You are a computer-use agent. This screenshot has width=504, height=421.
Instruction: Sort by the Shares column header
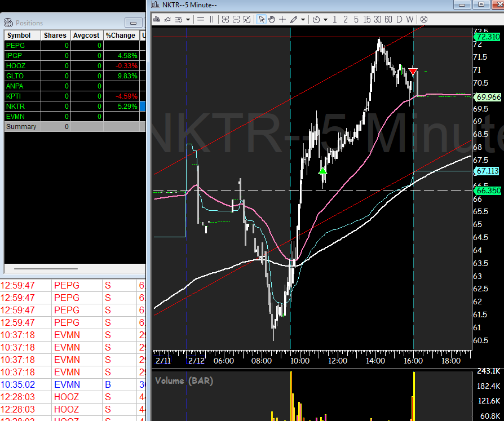tap(55, 36)
